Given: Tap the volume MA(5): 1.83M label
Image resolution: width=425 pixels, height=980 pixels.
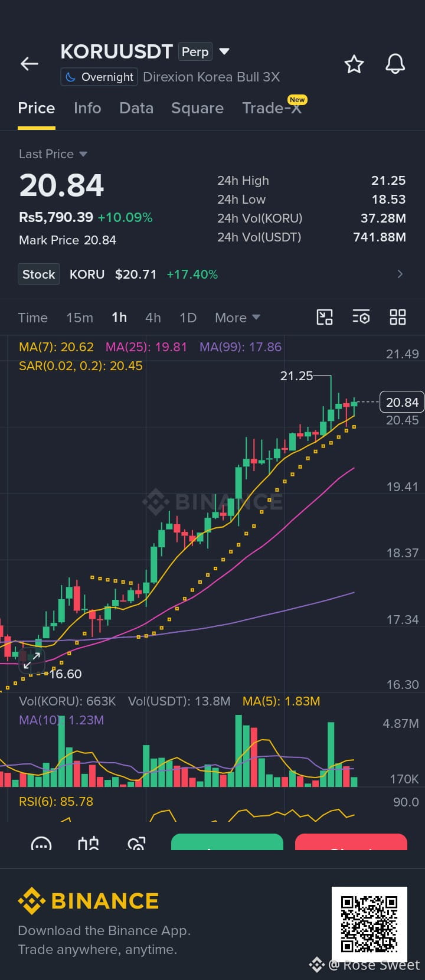Looking at the screenshot, I should (281, 701).
